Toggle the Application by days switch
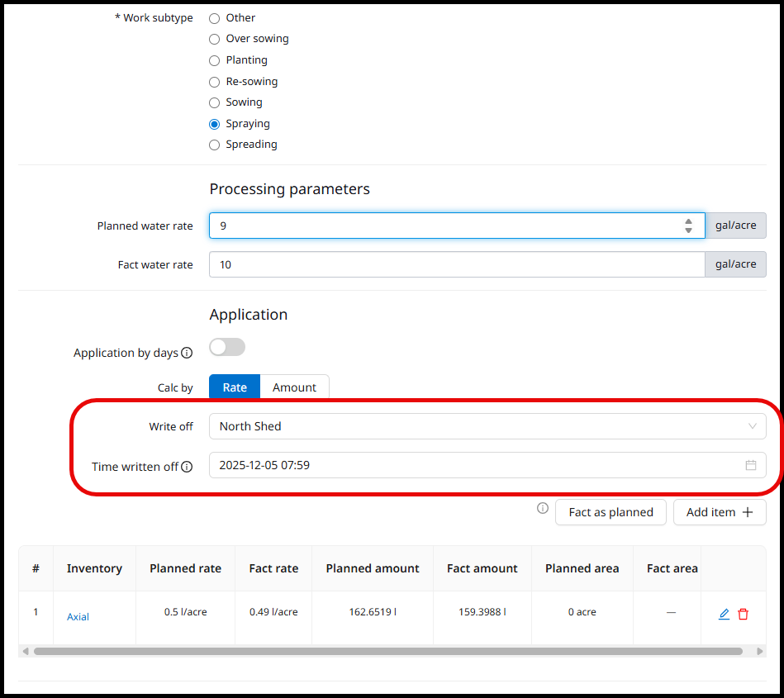The image size is (784, 698). [x=227, y=348]
